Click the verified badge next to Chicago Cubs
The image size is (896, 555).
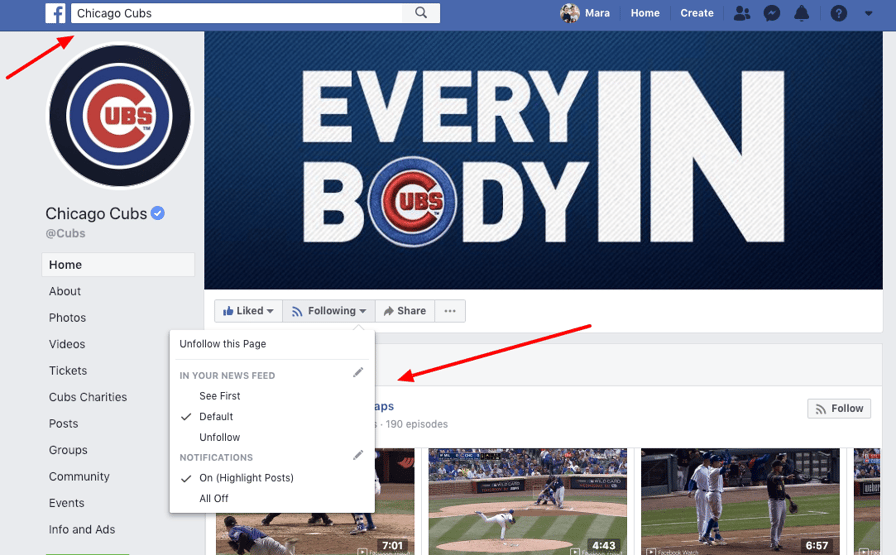[158, 213]
